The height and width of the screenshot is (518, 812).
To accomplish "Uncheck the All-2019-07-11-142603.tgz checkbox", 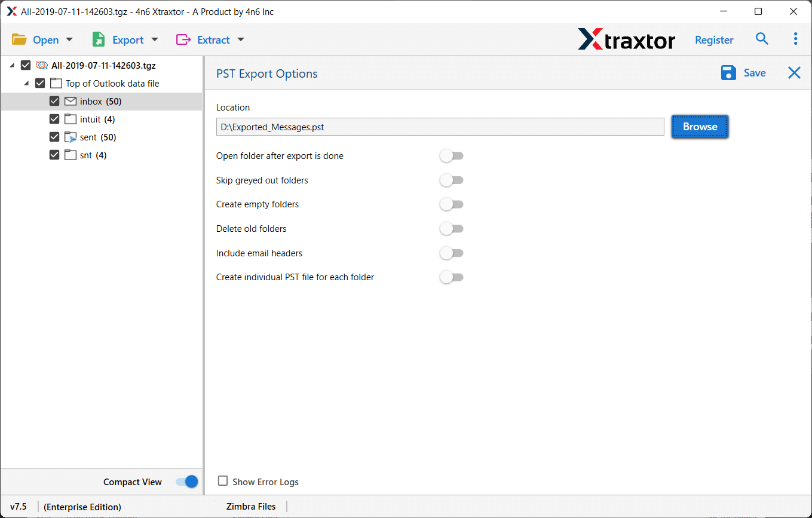I will (26, 66).
